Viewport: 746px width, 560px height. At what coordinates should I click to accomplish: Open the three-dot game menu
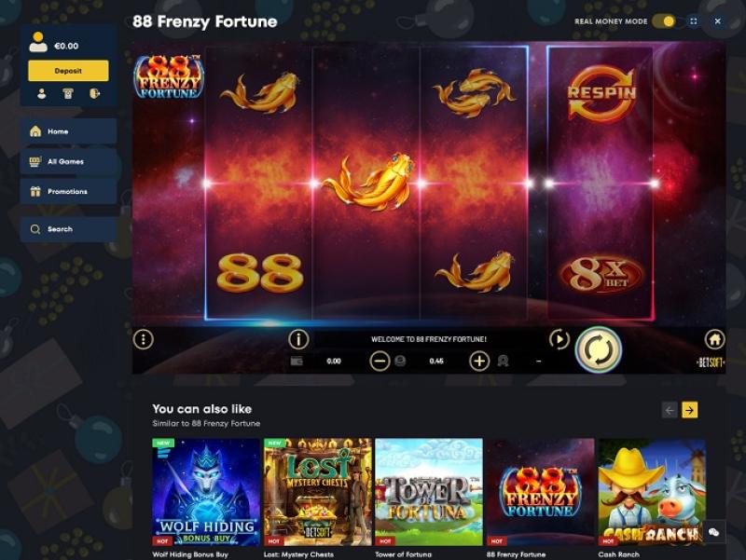pyautogui.click(x=144, y=339)
